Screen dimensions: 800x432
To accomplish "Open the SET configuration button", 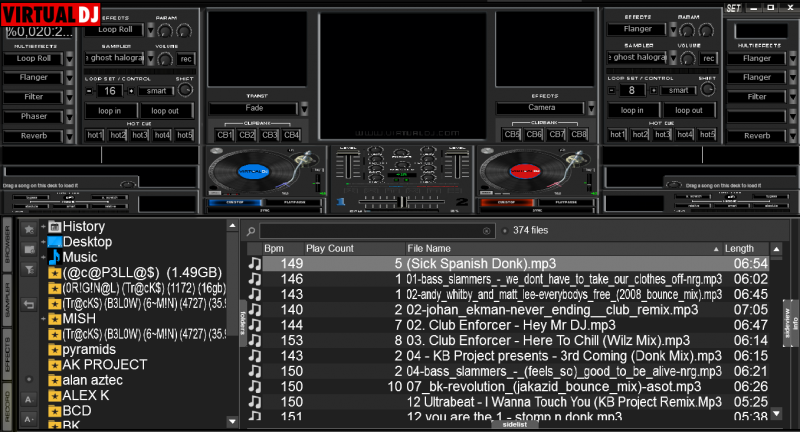I will pos(733,7).
